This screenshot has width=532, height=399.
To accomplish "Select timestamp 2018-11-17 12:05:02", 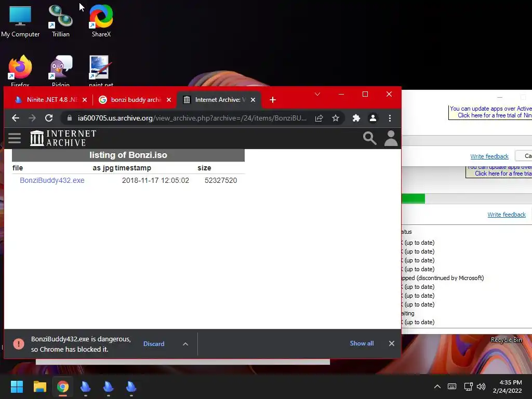I will [155, 180].
